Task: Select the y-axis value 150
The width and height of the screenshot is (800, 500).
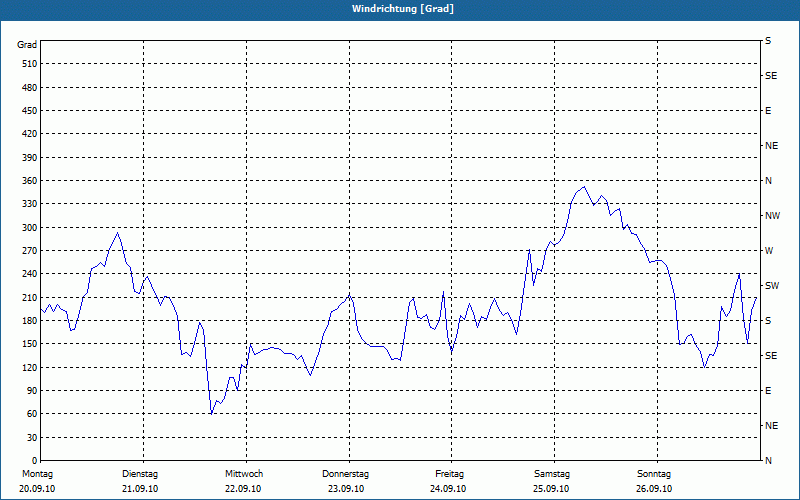Action: click(30, 344)
